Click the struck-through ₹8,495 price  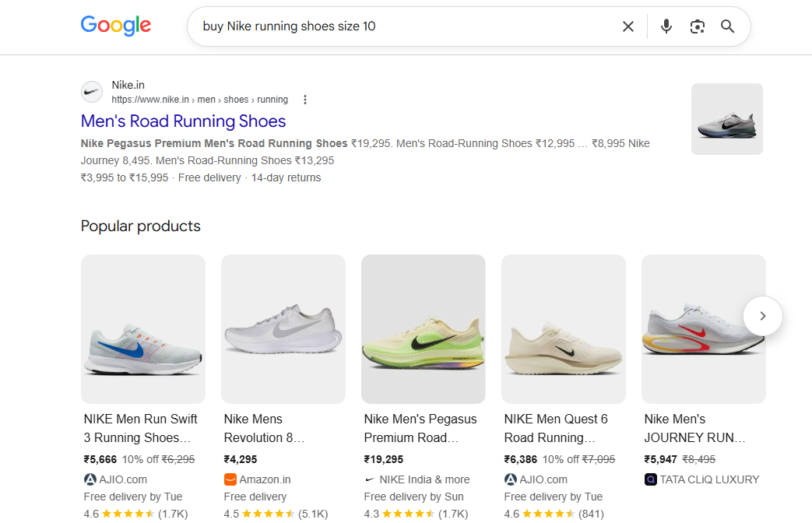point(698,459)
